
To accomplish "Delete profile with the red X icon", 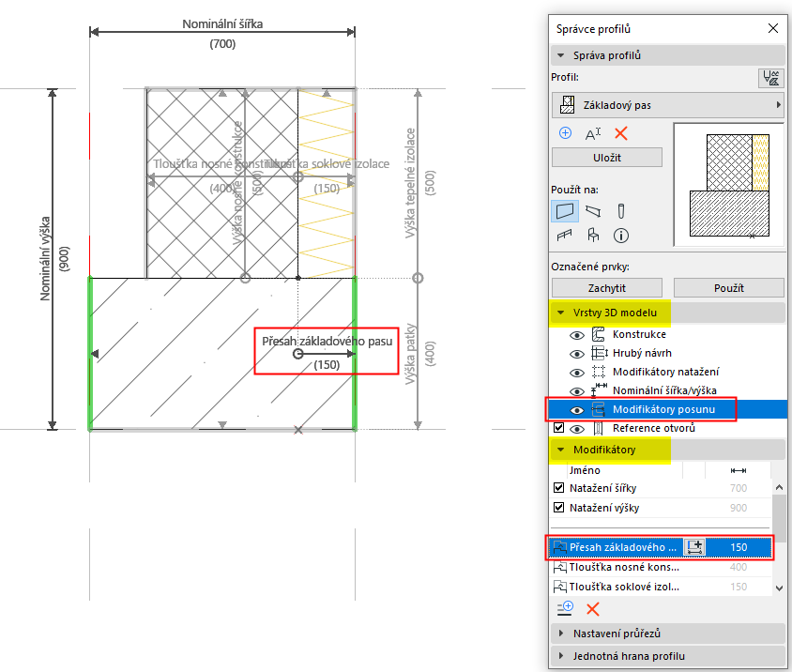I will coord(621,134).
